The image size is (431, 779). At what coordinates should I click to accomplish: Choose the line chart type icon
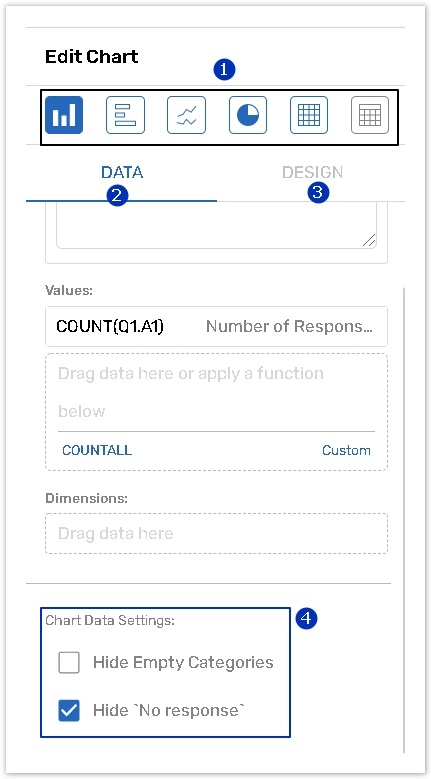(x=186, y=115)
